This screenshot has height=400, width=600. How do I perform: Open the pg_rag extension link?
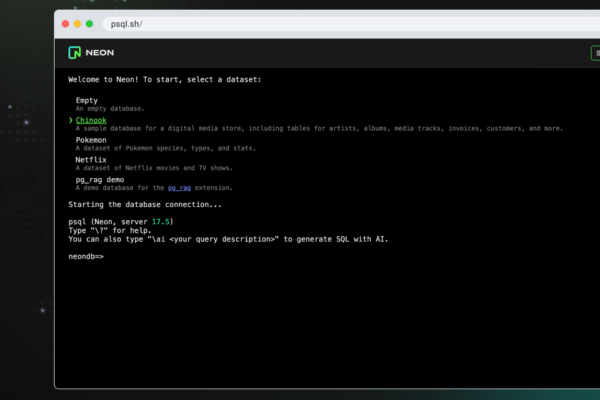click(x=179, y=188)
